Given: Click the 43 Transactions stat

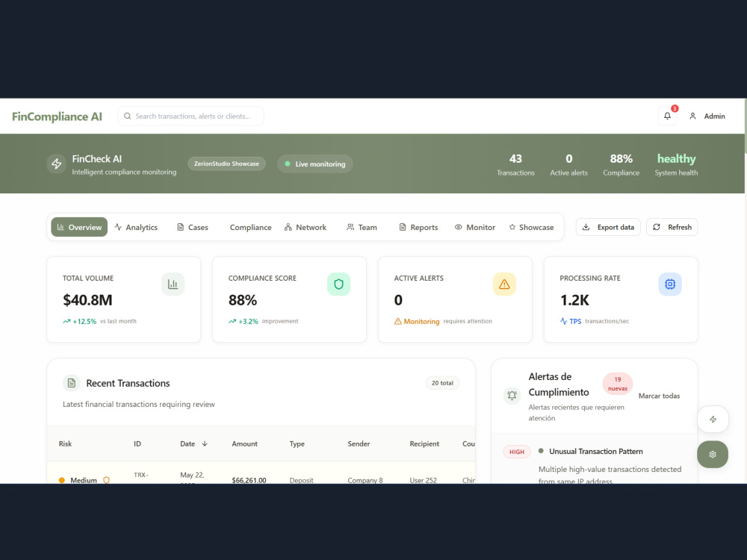Looking at the screenshot, I should point(515,164).
